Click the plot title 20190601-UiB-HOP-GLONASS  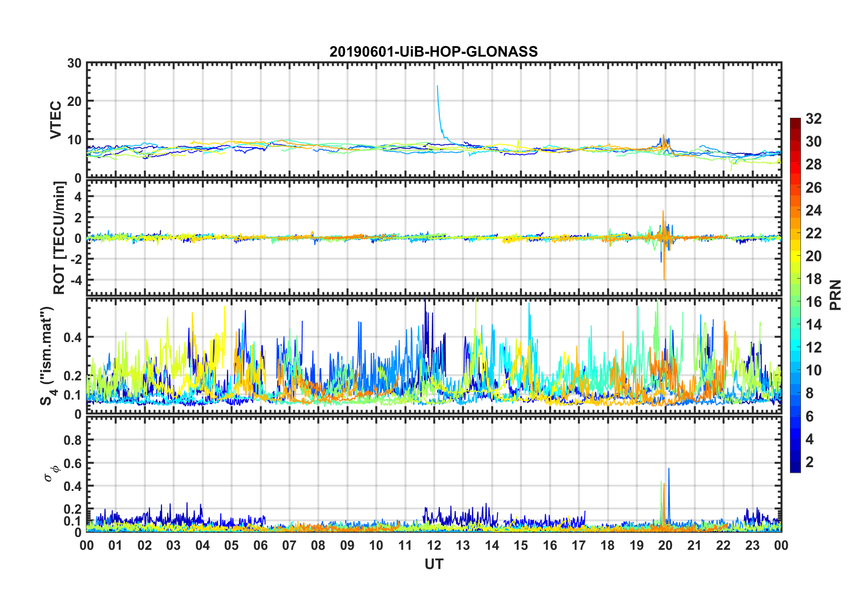click(434, 52)
